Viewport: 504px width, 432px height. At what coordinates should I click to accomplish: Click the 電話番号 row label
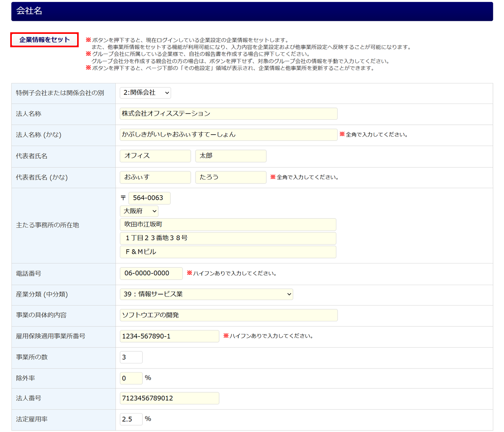pos(29,274)
